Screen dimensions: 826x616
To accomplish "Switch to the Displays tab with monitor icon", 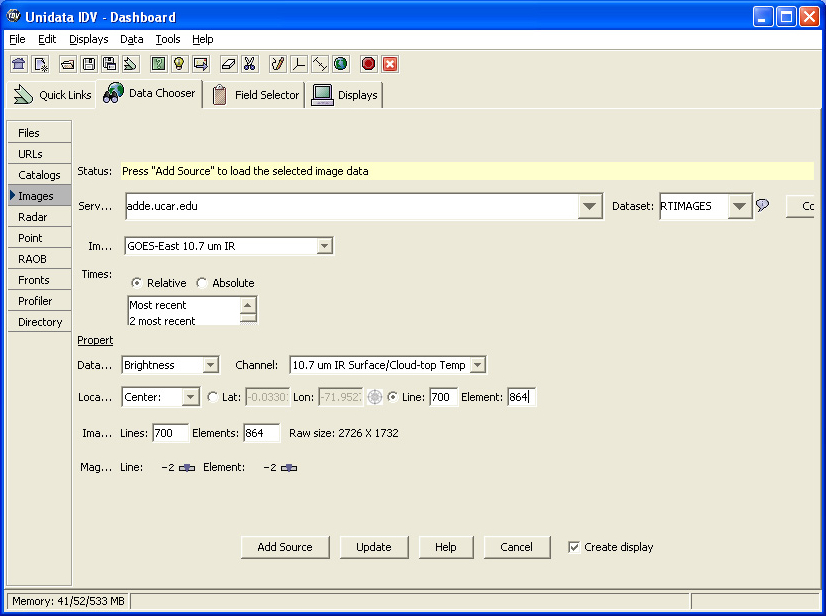I will coord(345,95).
